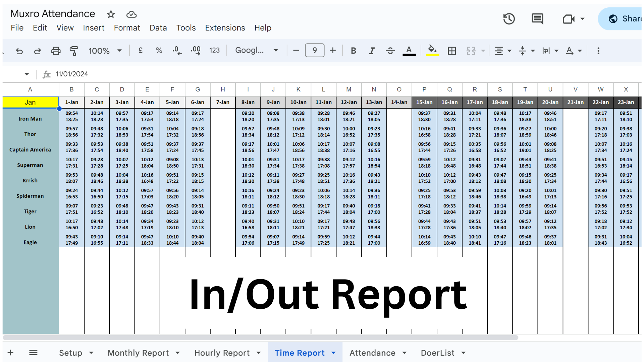Undo the last action
The width and height of the screenshot is (644, 362).
tap(19, 51)
